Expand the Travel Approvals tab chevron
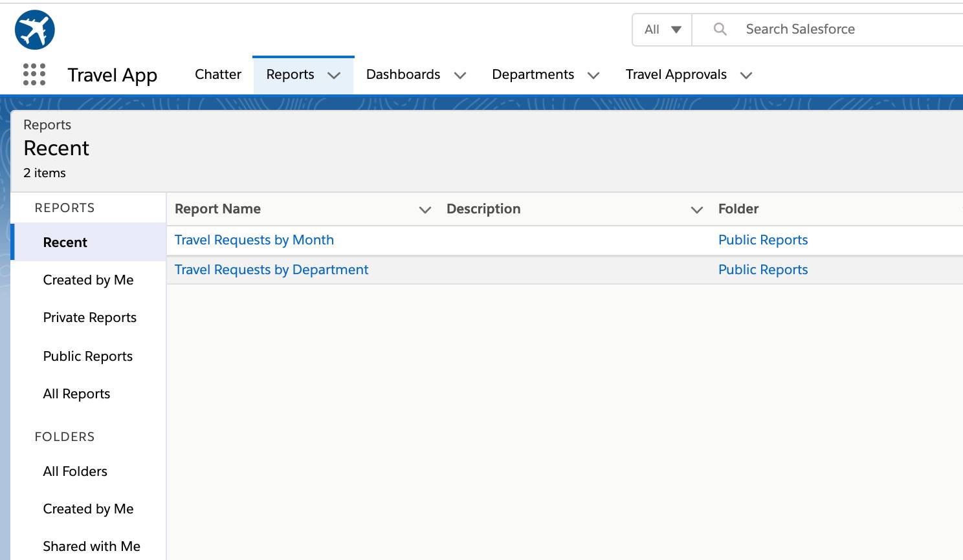 pos(746,75)
